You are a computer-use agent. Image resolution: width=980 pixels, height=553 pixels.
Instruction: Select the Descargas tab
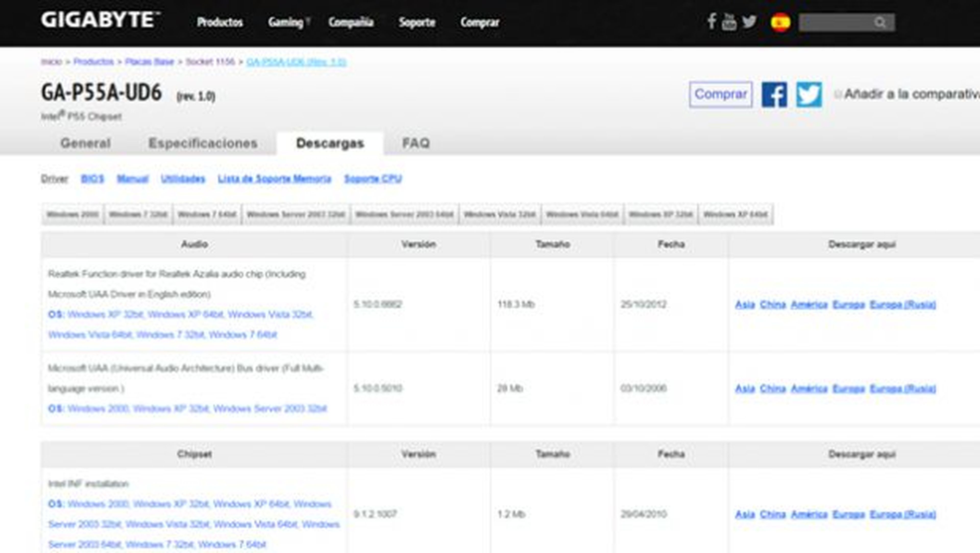click(x=330, y=143)
